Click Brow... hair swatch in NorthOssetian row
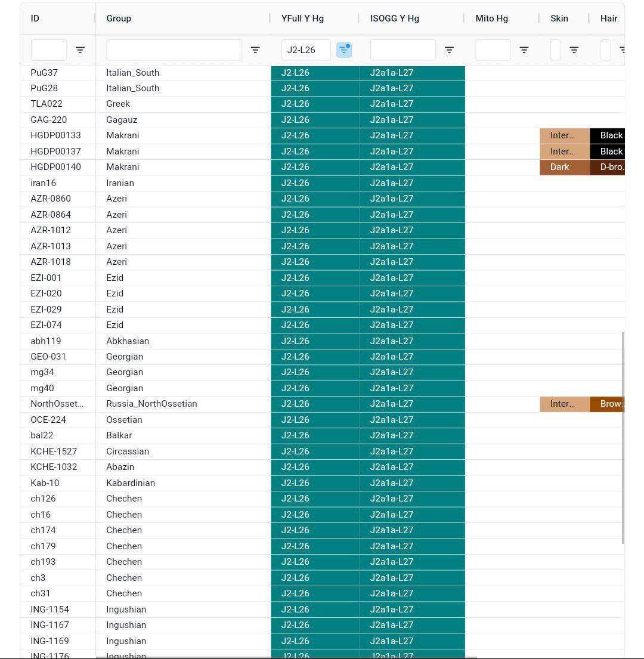This screenshot has width=644, height=659. [608, 404]
